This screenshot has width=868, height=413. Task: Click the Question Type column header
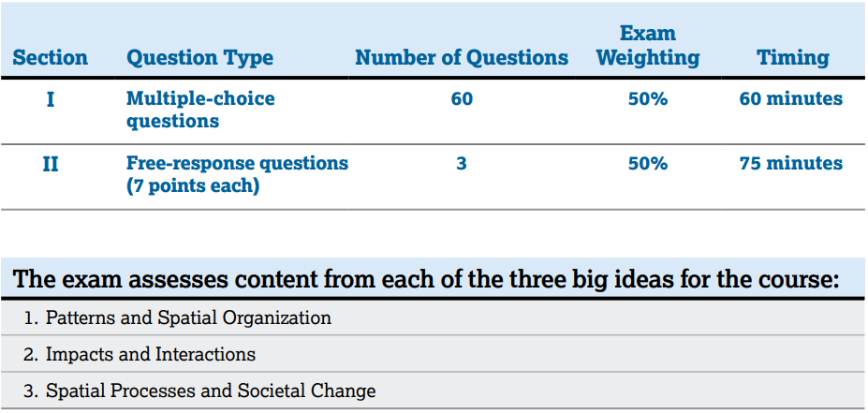pyautogui.click(x=199, y=58)
